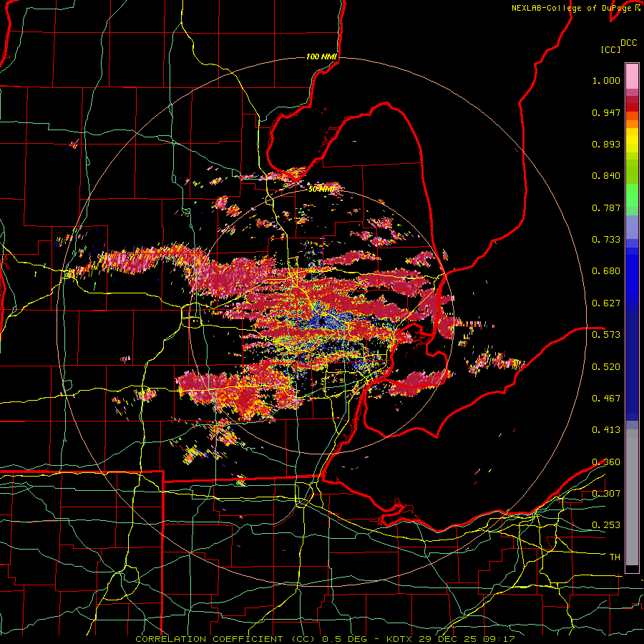
Task: Pick the gray band of the color bar
Action: click(x=632, y=497)
